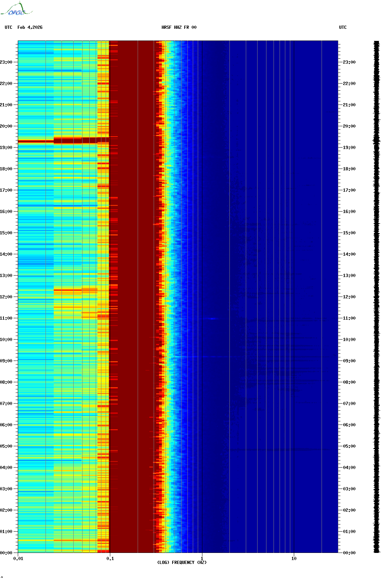Click the Feb 4,2026 date label
Screen dimensions: 392x581
pos(30,27)
